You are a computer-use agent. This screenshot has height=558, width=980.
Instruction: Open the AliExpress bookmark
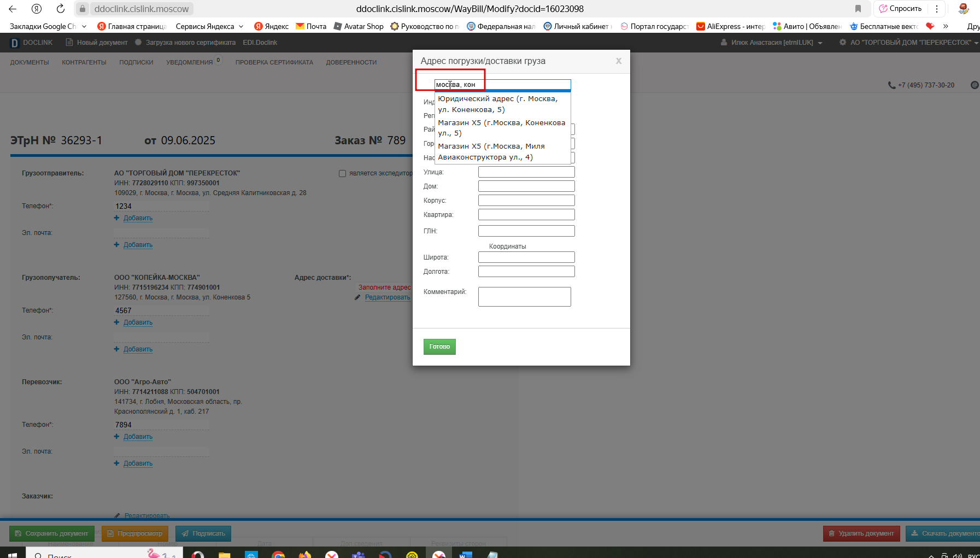pos(730,26)
